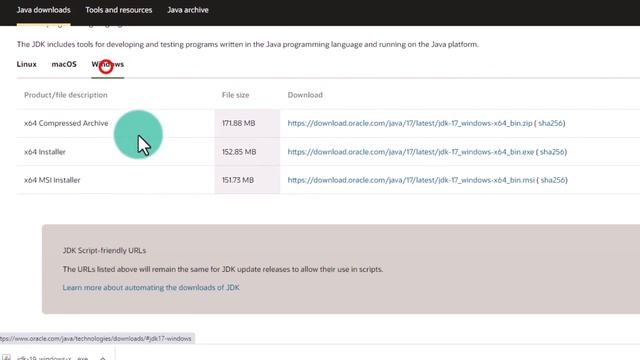The width and height of the screenshot is (640, 360).
Task: Click the JDK Script-friendly URLs heading
Action: [104, 250]
